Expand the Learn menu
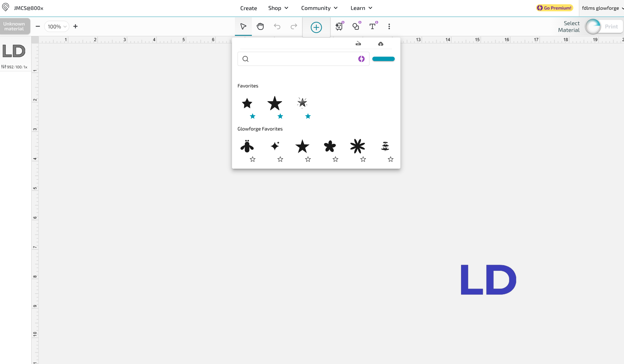 coord(361,8)
